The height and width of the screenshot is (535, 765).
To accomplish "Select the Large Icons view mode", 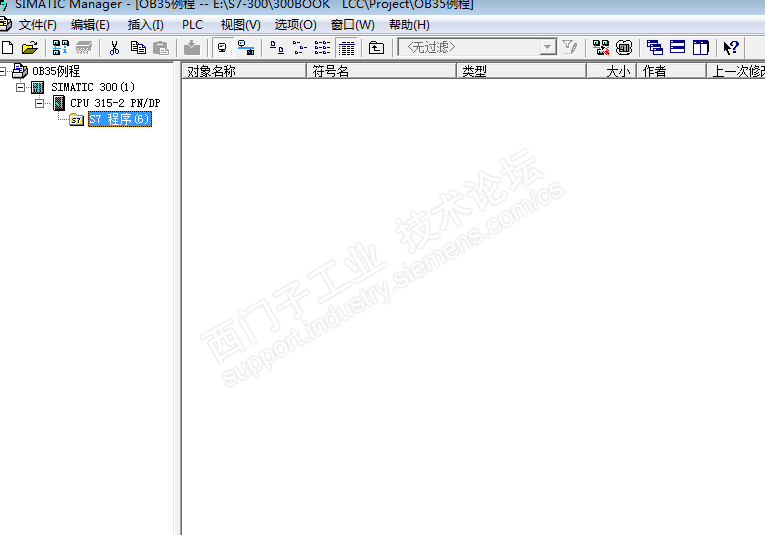I will [277, 48].
